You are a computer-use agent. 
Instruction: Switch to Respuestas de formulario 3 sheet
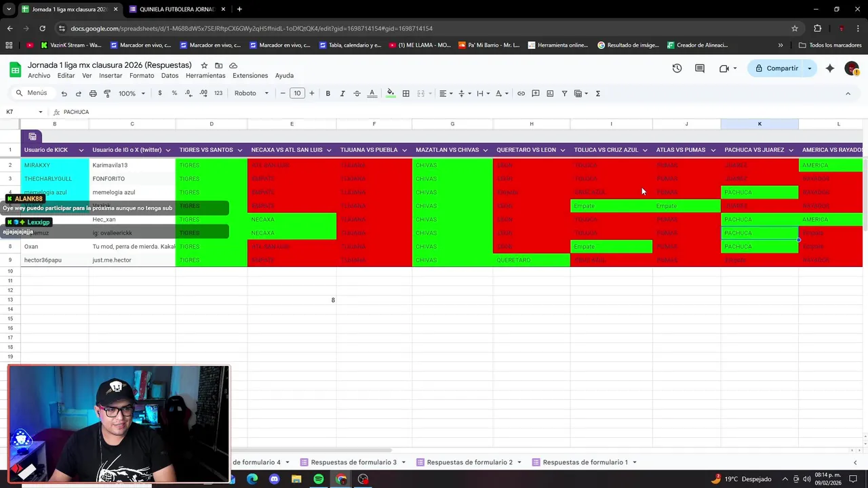click(353, 462)
